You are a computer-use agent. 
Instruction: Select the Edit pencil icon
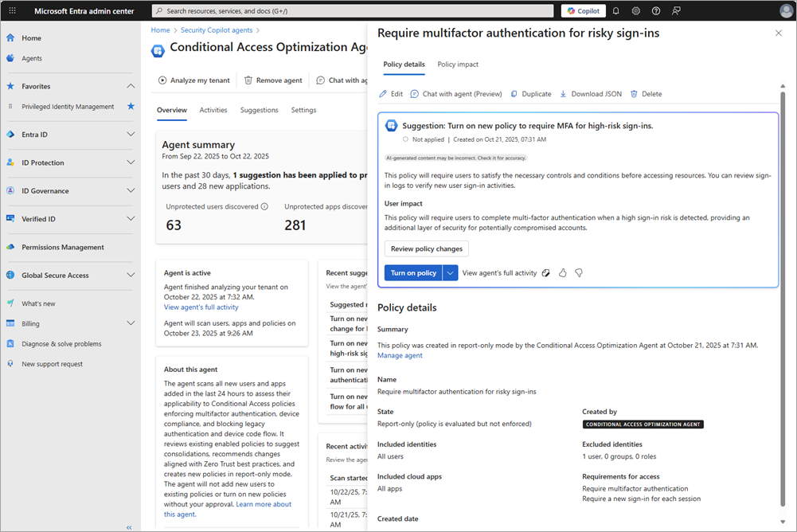click(383, 93)
